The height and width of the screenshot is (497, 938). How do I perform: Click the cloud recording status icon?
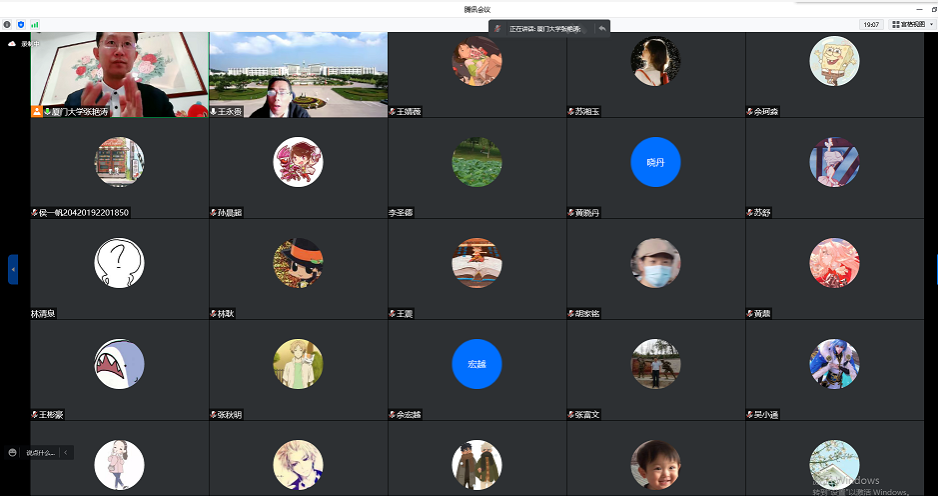pyautogui.click(x=12, y=43)
